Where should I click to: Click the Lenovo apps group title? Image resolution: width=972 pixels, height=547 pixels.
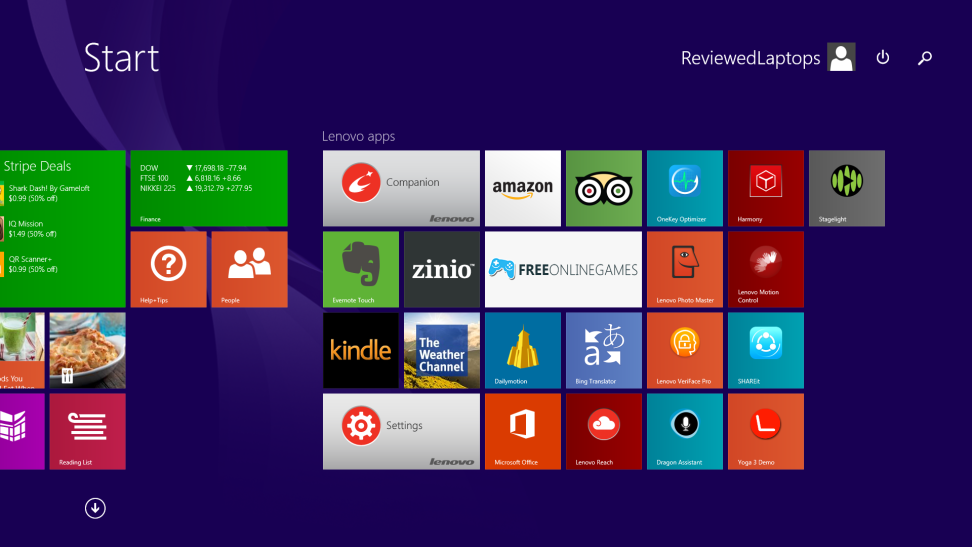tap(358, 136)
